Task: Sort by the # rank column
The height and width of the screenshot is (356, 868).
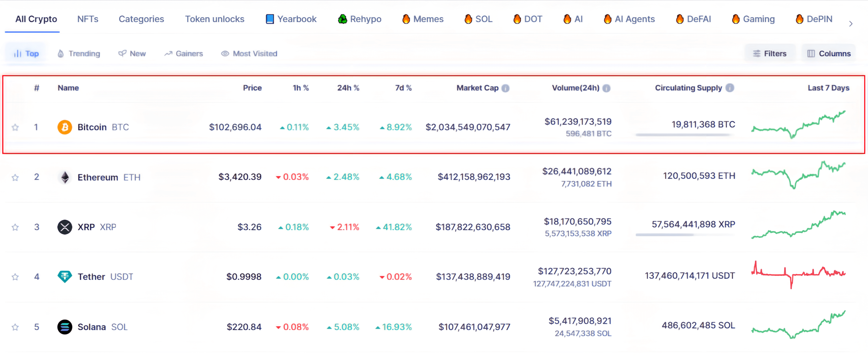Action: (x=36, y=88)
